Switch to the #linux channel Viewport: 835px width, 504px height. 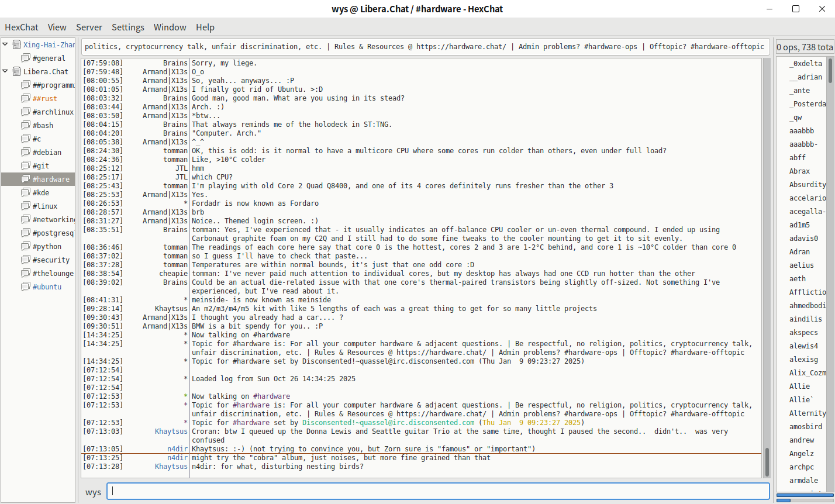coord(45,206)
